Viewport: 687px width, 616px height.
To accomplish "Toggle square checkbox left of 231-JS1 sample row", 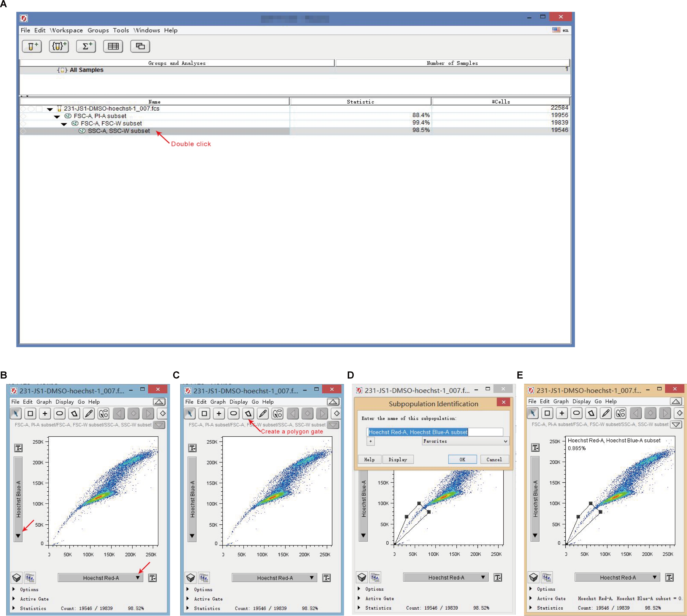I will tap(39, 109).
